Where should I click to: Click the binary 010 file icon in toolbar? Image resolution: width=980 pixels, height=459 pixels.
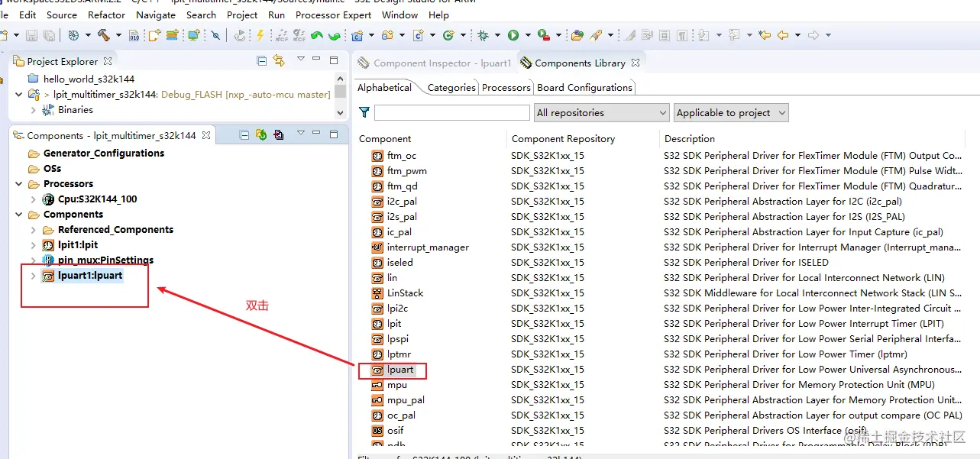click(x=134, y=35)
